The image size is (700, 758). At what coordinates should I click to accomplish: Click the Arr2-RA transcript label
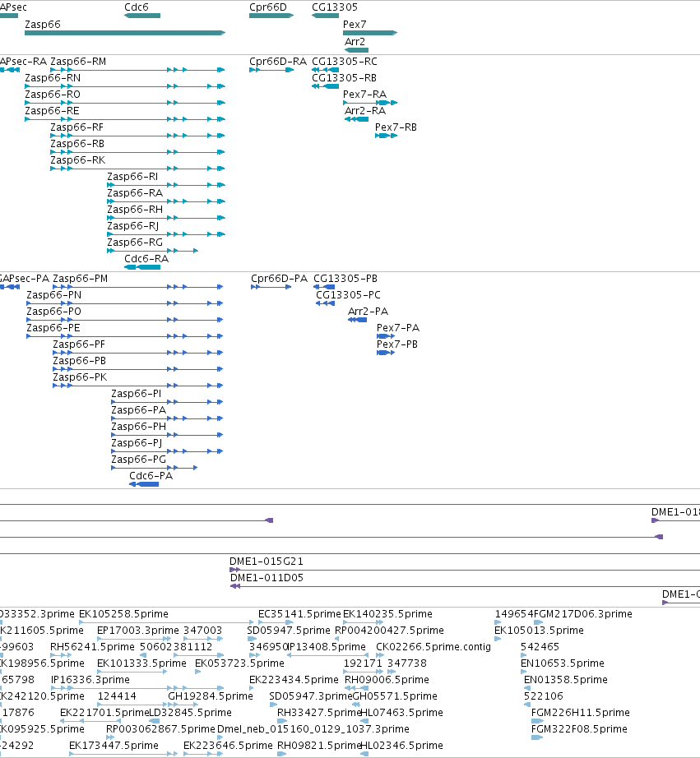tap(365, 111)
